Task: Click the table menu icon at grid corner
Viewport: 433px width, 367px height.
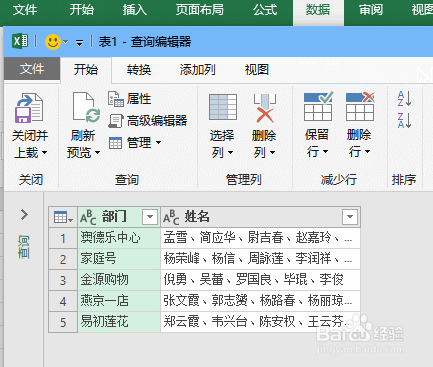Action: click(x=63, y=218)
